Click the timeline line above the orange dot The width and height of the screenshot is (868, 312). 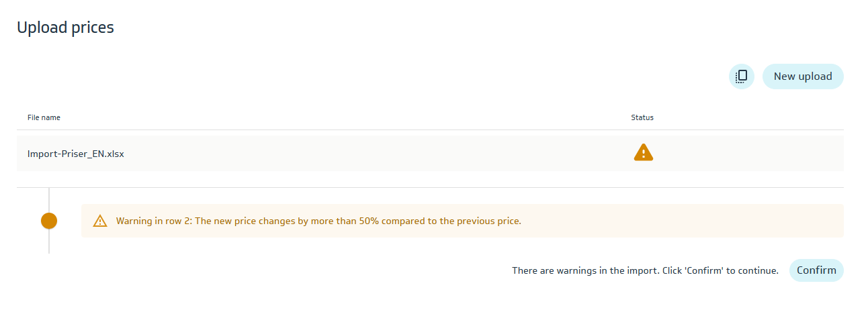[49, 199]
